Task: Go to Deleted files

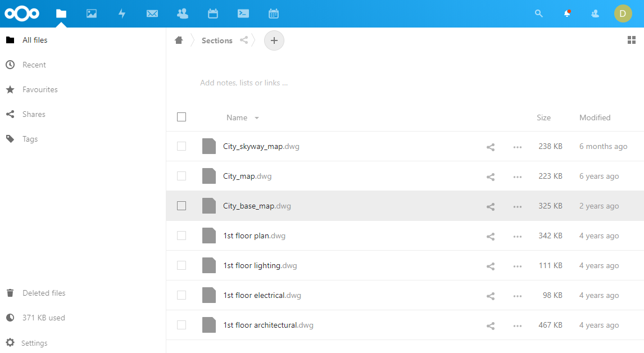Action: [44, 293]
